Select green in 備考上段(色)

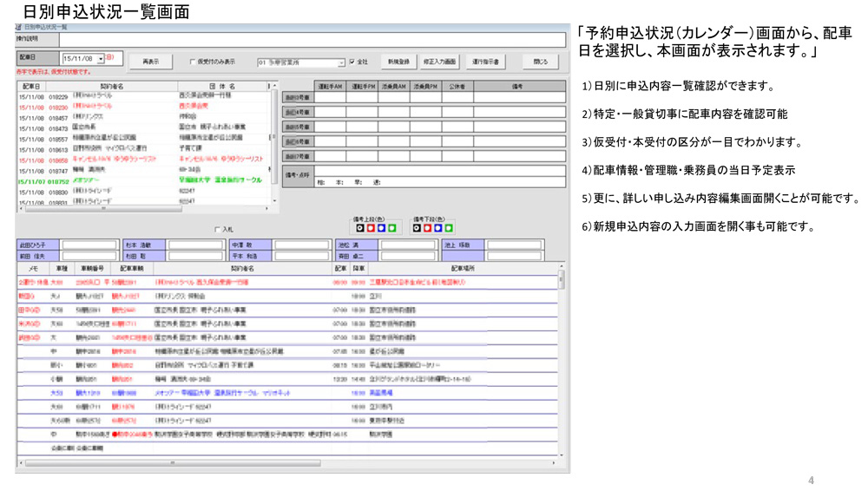(392, 228)
